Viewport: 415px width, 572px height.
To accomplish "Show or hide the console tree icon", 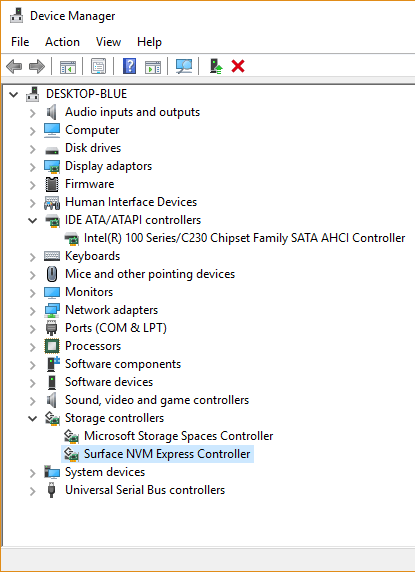I will click(68, 67).
